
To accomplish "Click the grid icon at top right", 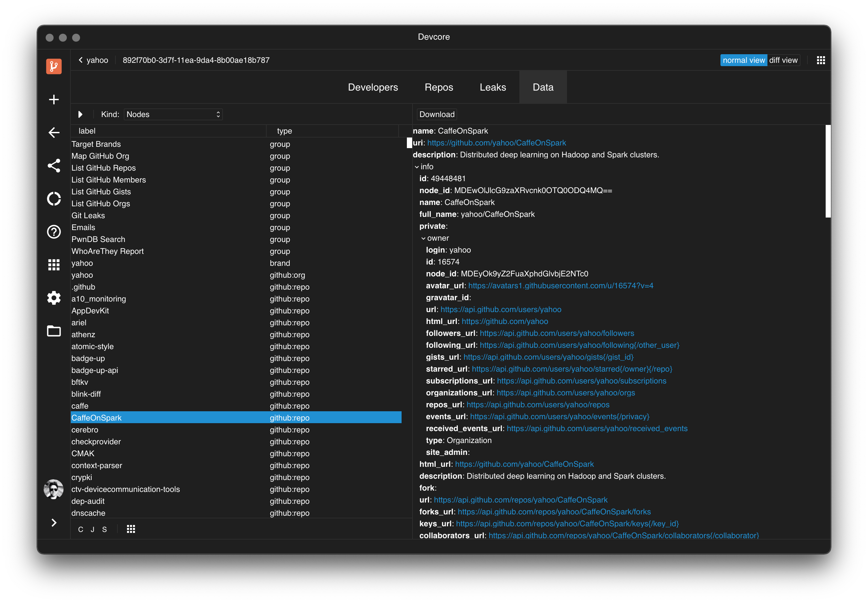I will (820, 60).
